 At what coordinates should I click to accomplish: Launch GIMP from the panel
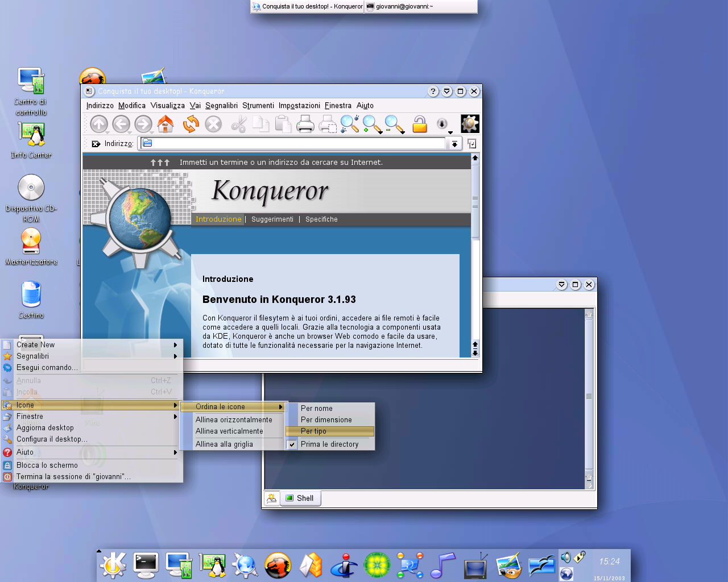[x=509, y=565]
